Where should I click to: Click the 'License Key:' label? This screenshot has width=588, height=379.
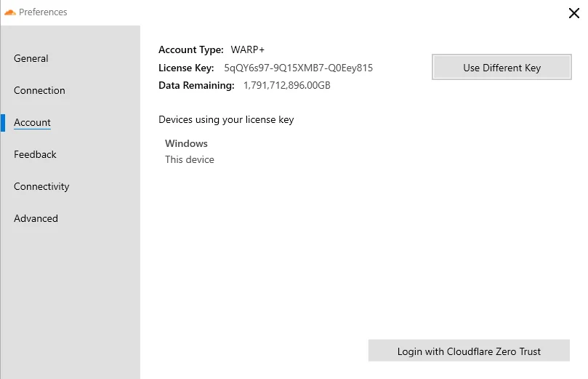click(186, 68)
